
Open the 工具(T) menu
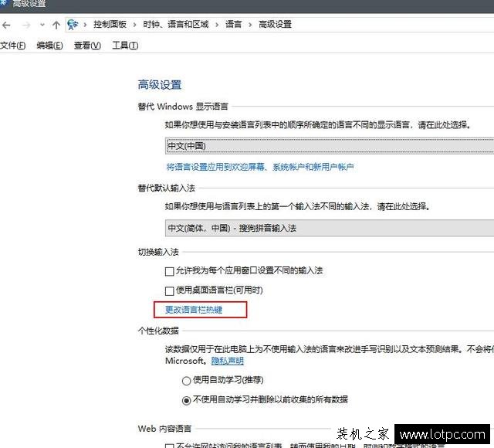click(125, 46)
